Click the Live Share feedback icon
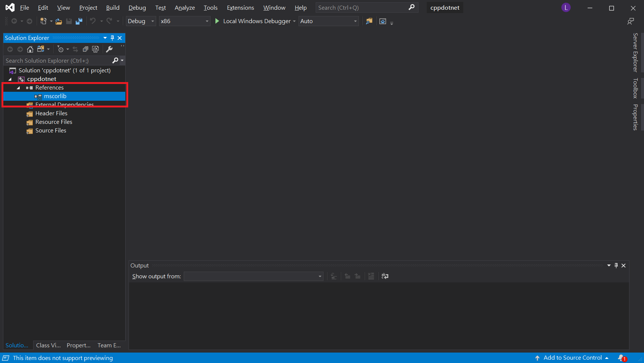The width and height of the screenshot is (644, 363). 631,21
